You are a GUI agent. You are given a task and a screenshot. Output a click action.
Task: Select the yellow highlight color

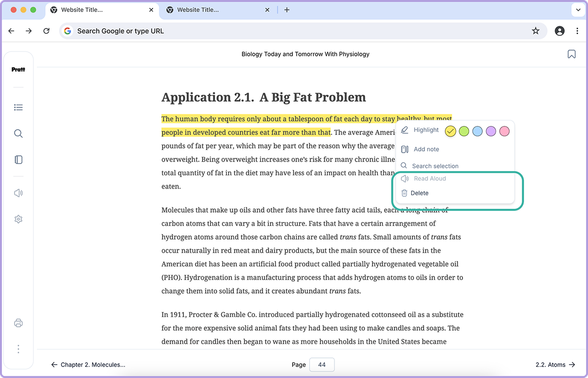pos(450,131)
